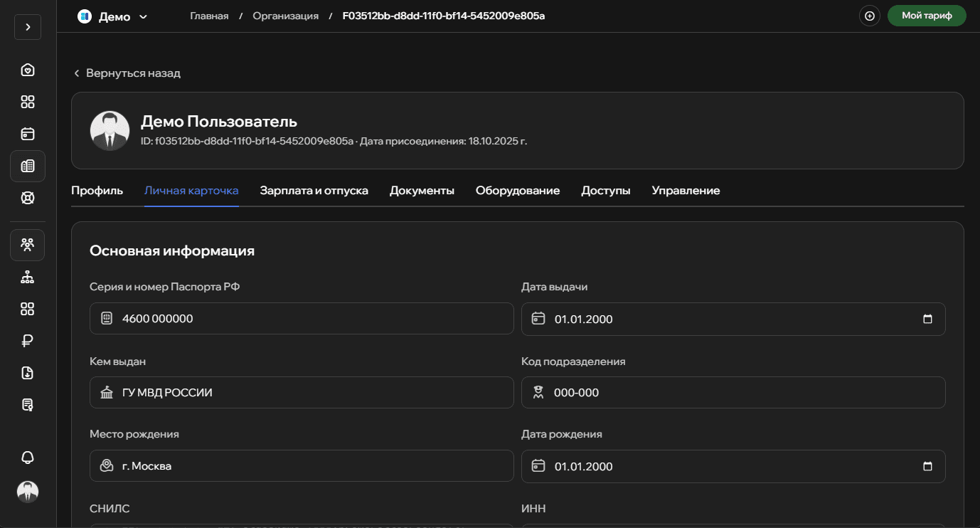Open date picker for Дата выдачи
The image size is (980, 528).
point(927,319)
